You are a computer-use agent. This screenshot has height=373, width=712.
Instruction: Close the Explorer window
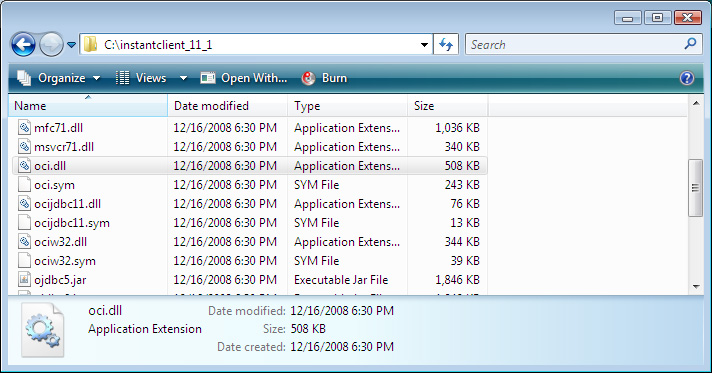tap(687, 18)
